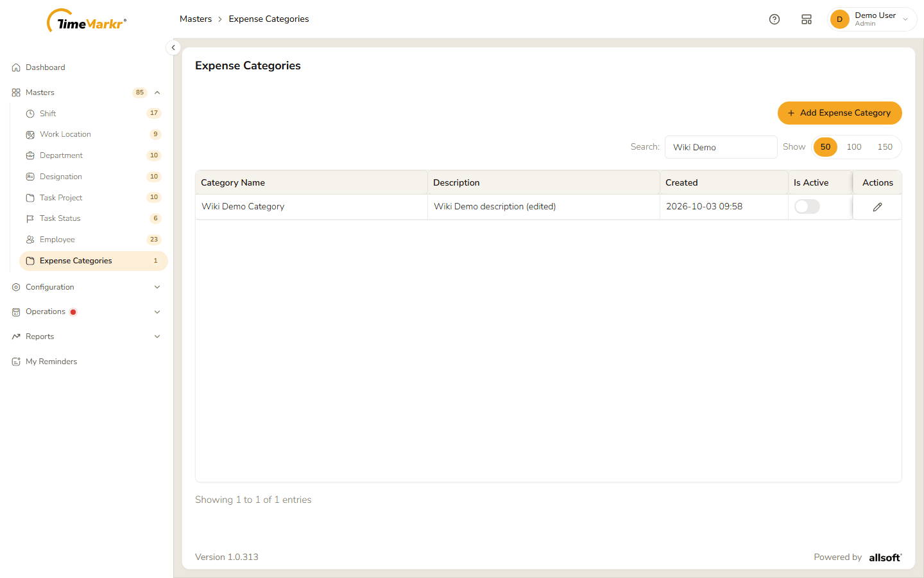The image size is (924, 578).
Task: Click the Masters count badge 85
Action: (140, 92)
